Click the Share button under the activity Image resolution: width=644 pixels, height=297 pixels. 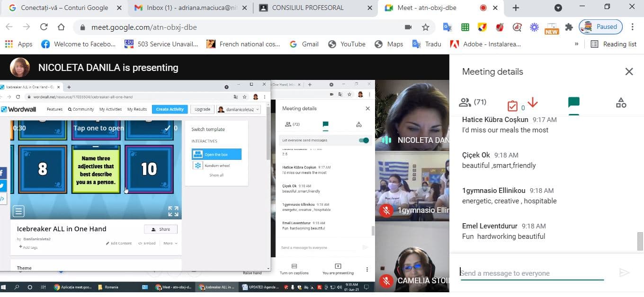(x=161, y=229)
